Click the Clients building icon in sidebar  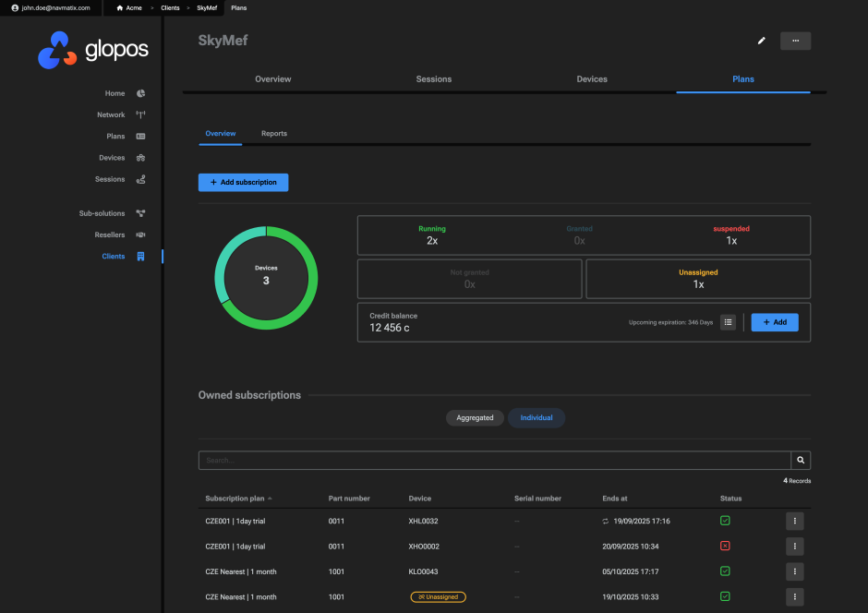pyautogui.click(x=140, y=257)
